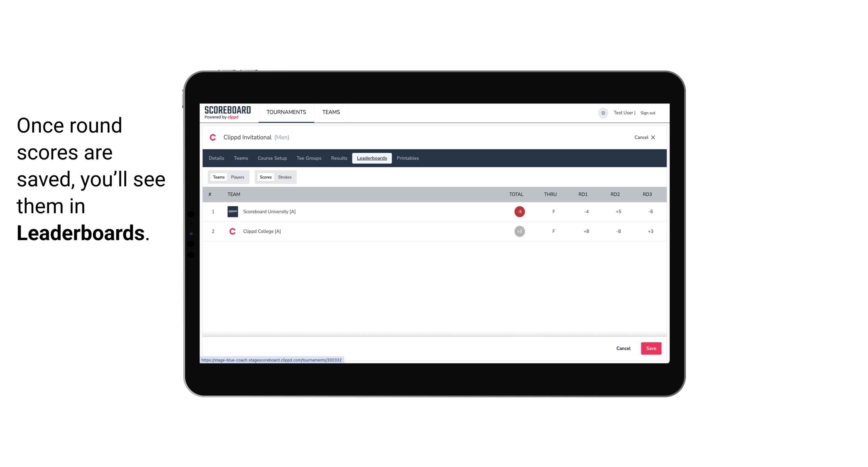868x467 pixels.
Task: Click the Test User profile icon
Action: [x=602, y=113]
